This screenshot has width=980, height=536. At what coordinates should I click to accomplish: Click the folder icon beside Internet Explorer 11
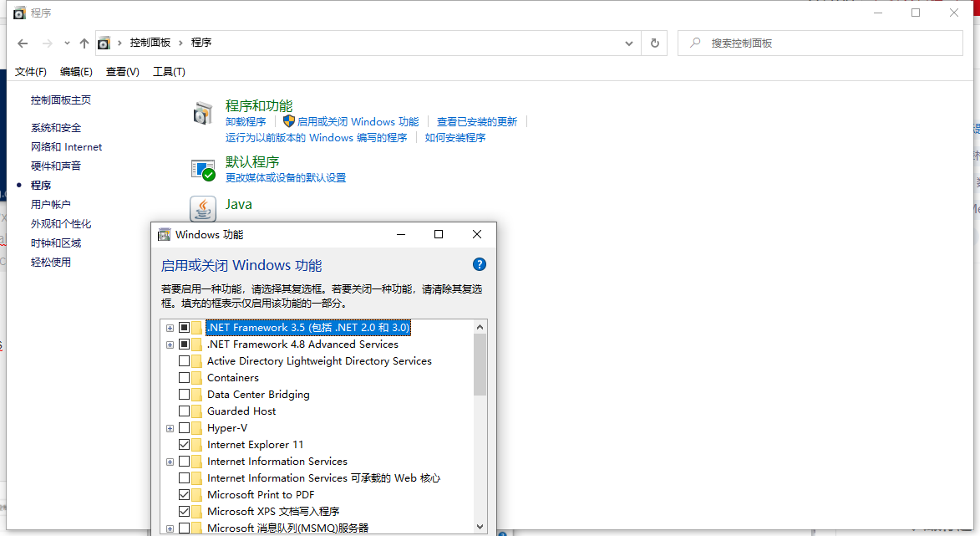pyautogui.click(x=197, y=445)
